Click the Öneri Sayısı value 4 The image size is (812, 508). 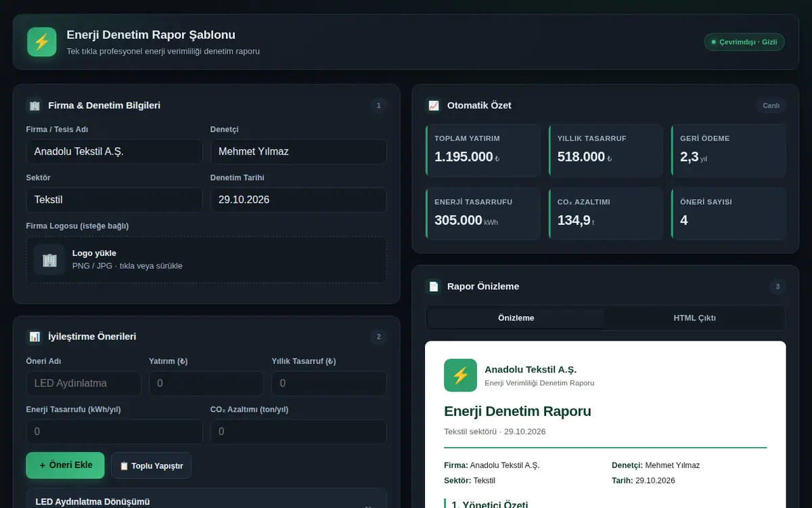click(x=684, y=220)
